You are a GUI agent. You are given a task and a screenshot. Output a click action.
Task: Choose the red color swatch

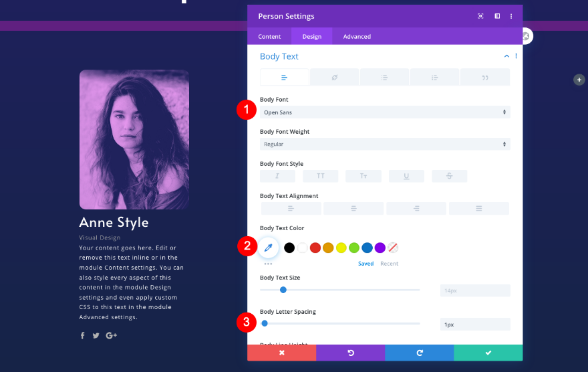[315, 248]
